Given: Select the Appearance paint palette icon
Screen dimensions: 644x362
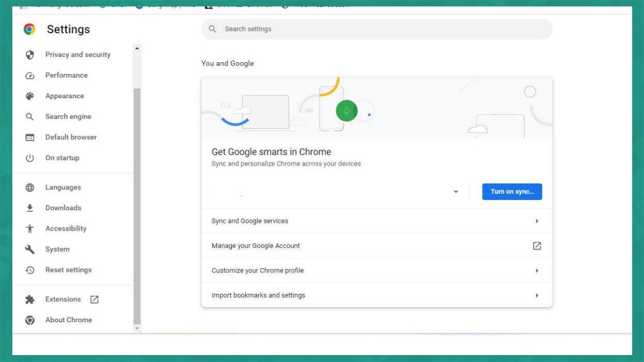Looking at the screenshot, I should [x=30, y=95].
